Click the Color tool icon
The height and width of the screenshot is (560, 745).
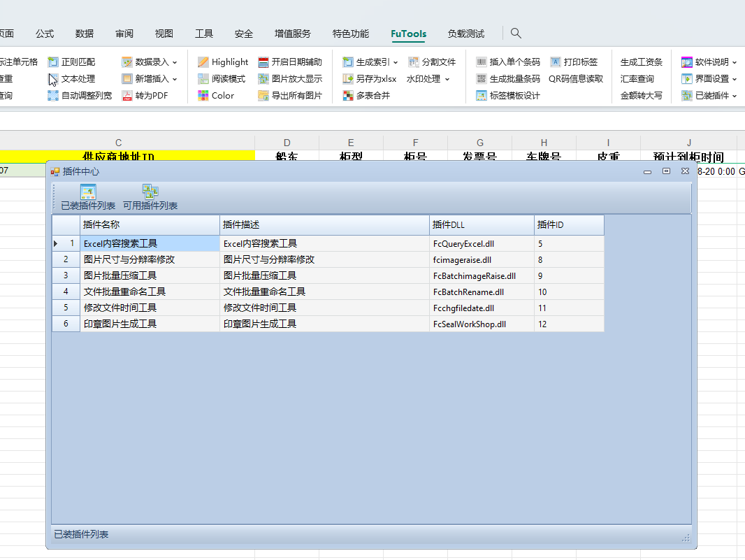click(x=203, y=96)
